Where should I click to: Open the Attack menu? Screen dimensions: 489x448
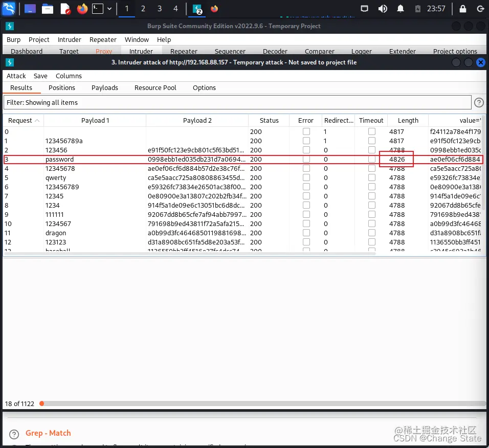[16, 76]
